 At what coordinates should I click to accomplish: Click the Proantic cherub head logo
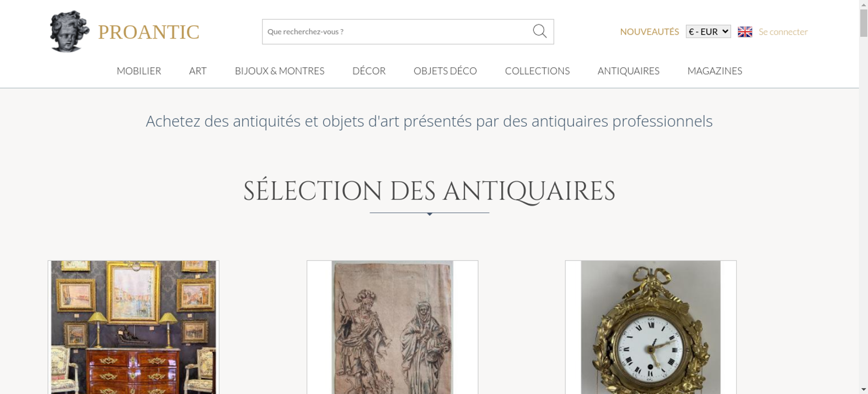click(69, 31)
